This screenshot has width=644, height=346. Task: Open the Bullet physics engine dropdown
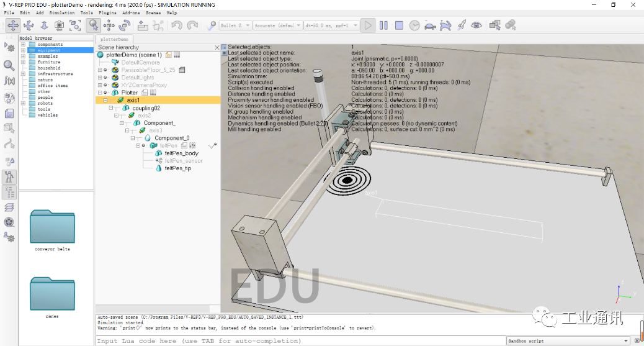coord(235,25)
